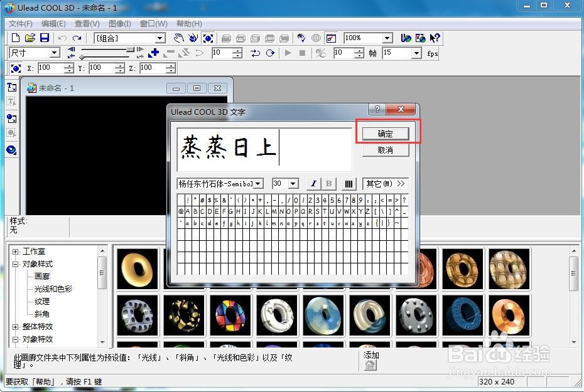Open the font size 30 dropdown
Screen dimensions: 584x392
[x=293, y=184]
